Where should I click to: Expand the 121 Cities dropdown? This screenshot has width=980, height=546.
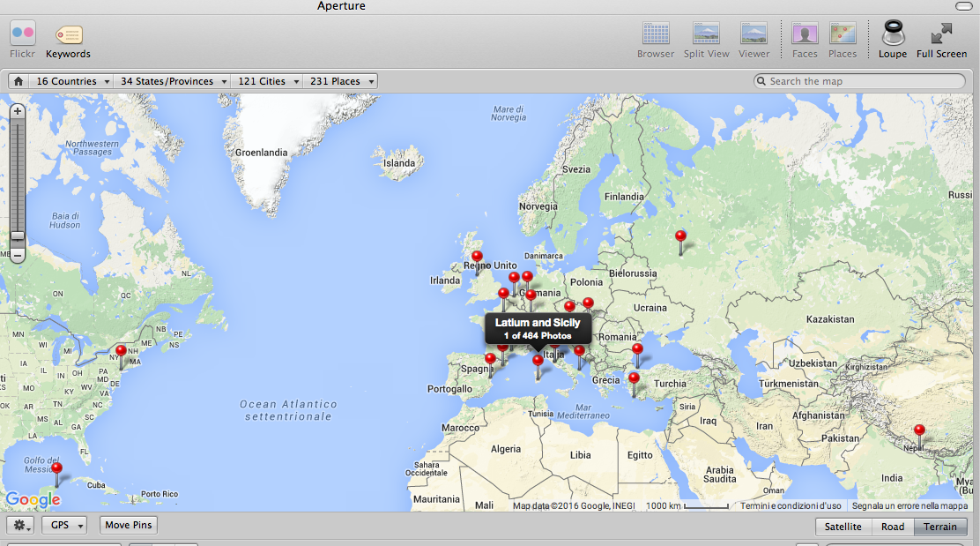[x=268, y=81]
